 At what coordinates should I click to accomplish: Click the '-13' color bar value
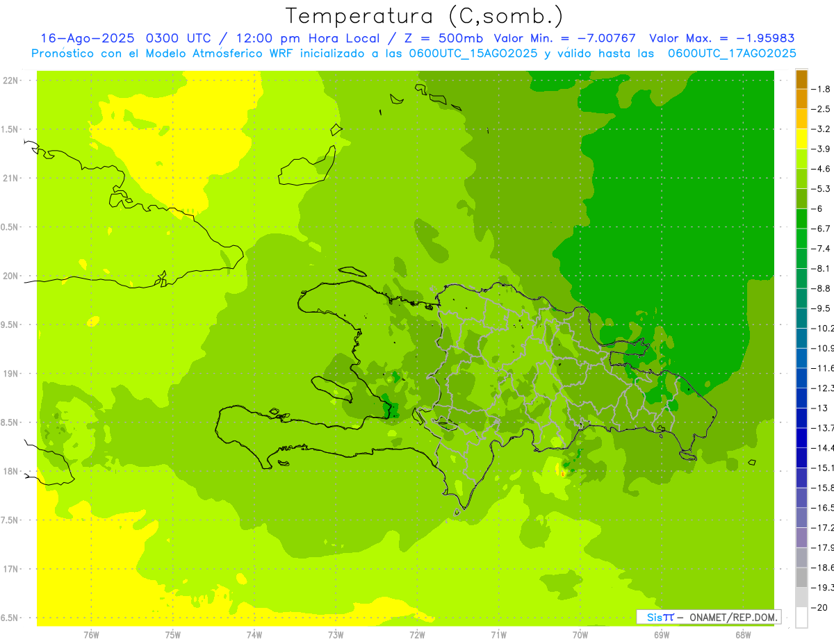tap(820, 408)
